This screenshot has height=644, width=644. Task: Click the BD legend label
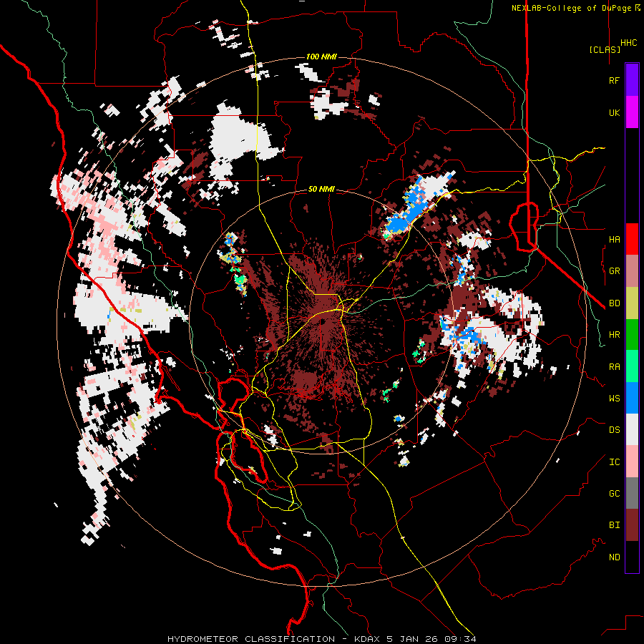click(x=615, y=303)
